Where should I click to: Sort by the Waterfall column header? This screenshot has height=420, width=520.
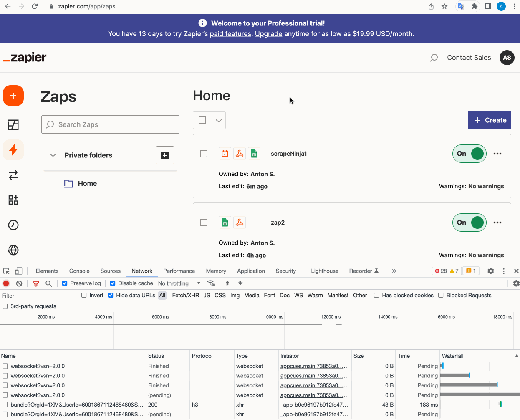(x=480, y=356)
